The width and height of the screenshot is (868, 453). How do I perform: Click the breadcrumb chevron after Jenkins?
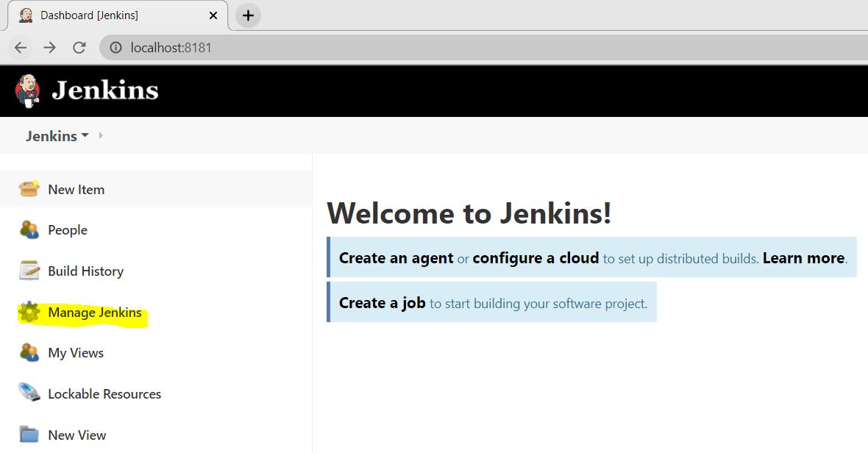pos(101,135)
